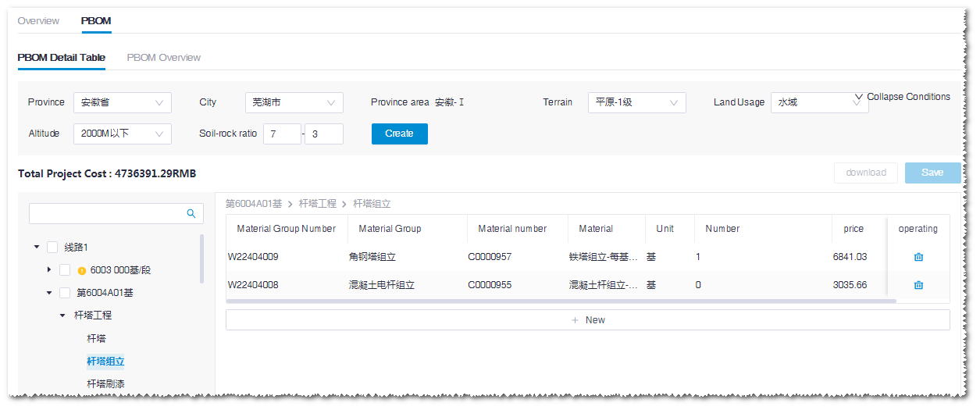This screenshot has width=980, height=410.
Task: Delete the W22404009 row via its trash icon
Action: pos(918,257)
